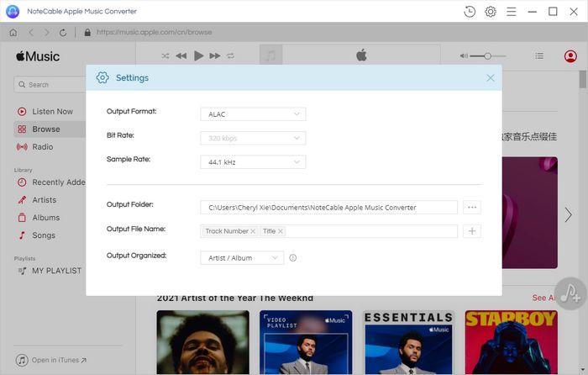Click the Track Number tag label
The width and height of the screenshot is (588, 375).
[x=227, y=231]
